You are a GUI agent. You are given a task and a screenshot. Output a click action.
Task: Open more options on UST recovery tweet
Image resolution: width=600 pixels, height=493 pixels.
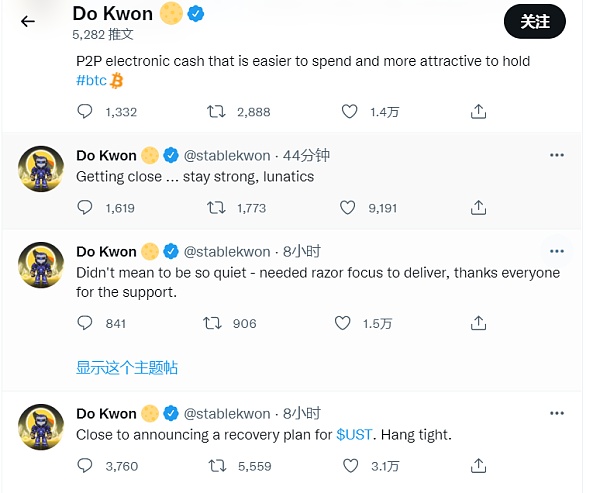pyautogui.click(x=557, y=413)
